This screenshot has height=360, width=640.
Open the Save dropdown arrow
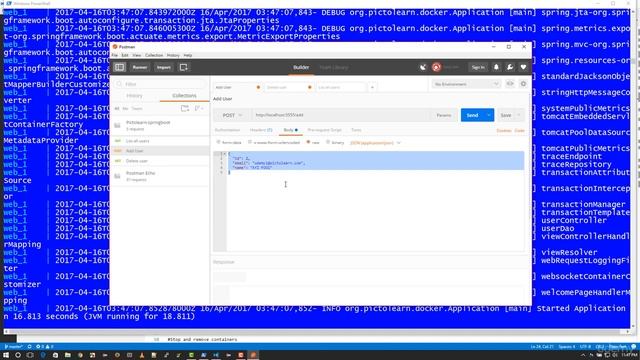click(x=519, y=116)
